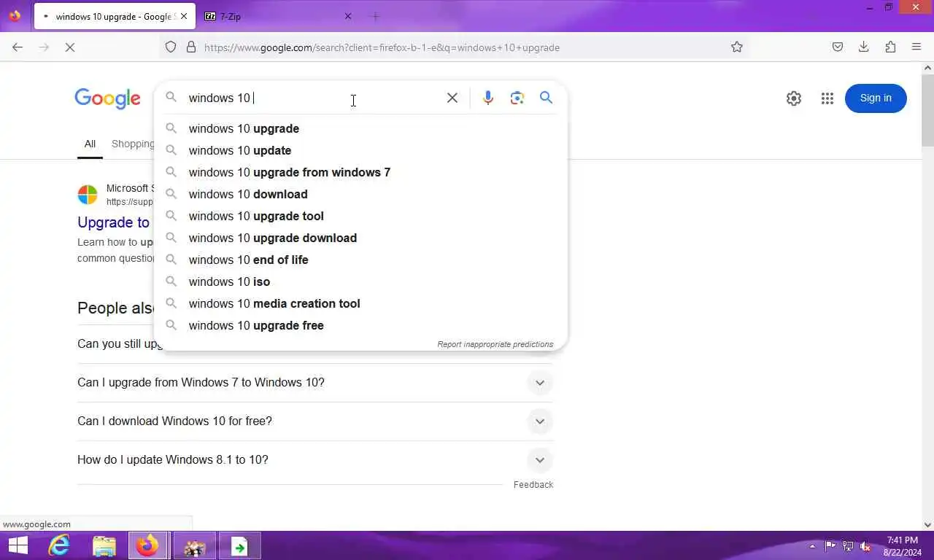934x560 pixels.
Task: Open Windows Start menu
Action: [x=18, y=545]
